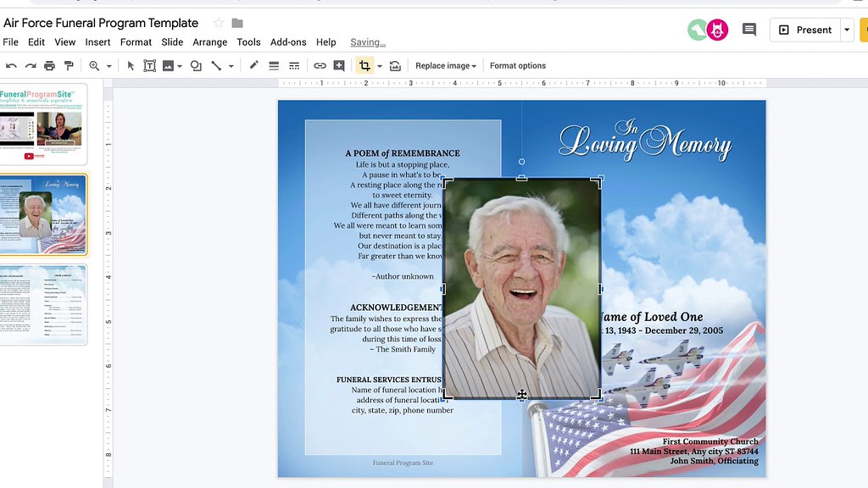Click the Saving status link
The width and height of the screenshot is (868, 488).
[368, 42]
